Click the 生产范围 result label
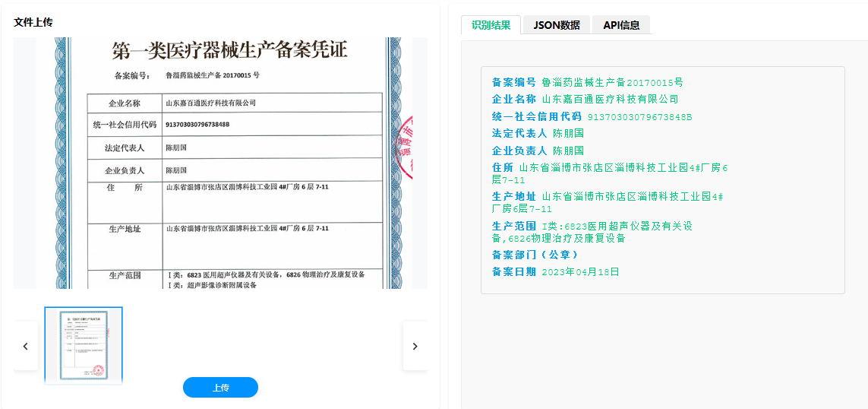 [x=513, y=226]
